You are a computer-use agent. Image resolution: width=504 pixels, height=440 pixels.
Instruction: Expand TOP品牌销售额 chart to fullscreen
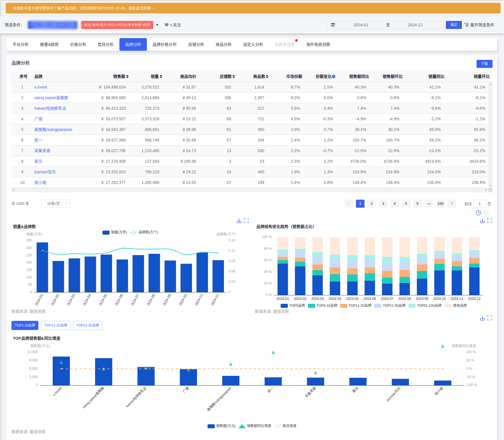tap(490, 318)
